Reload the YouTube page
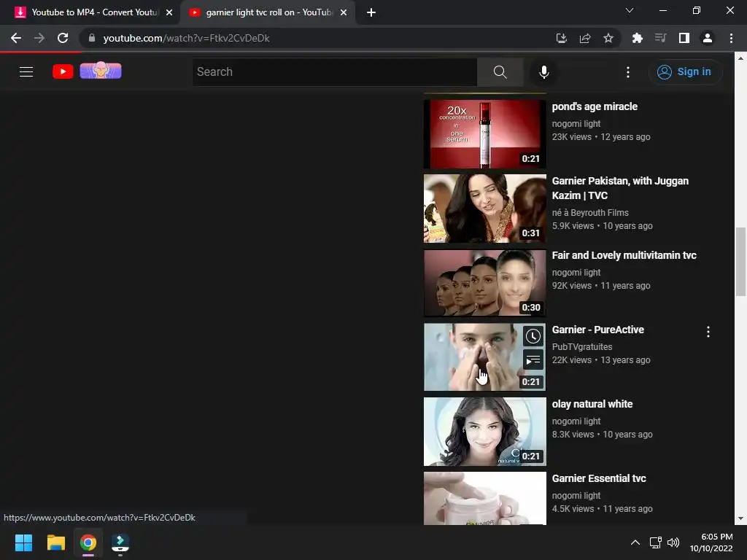 (x=63, y=38)
